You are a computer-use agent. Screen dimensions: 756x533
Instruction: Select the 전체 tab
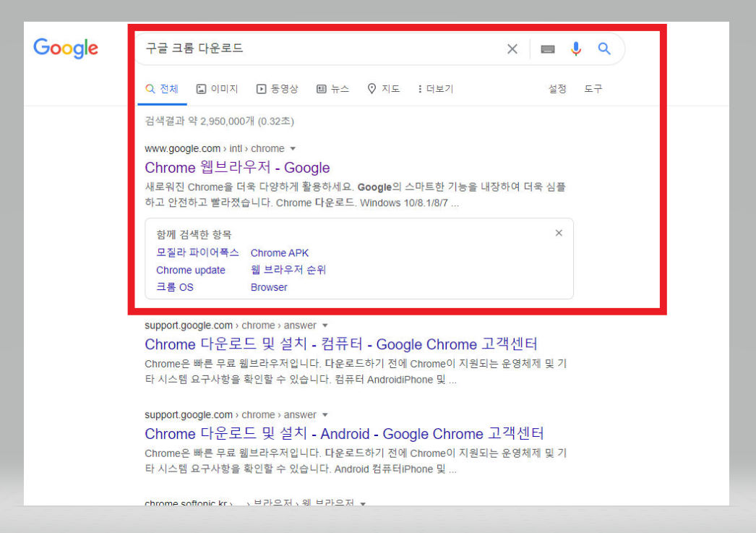[162, 89]
